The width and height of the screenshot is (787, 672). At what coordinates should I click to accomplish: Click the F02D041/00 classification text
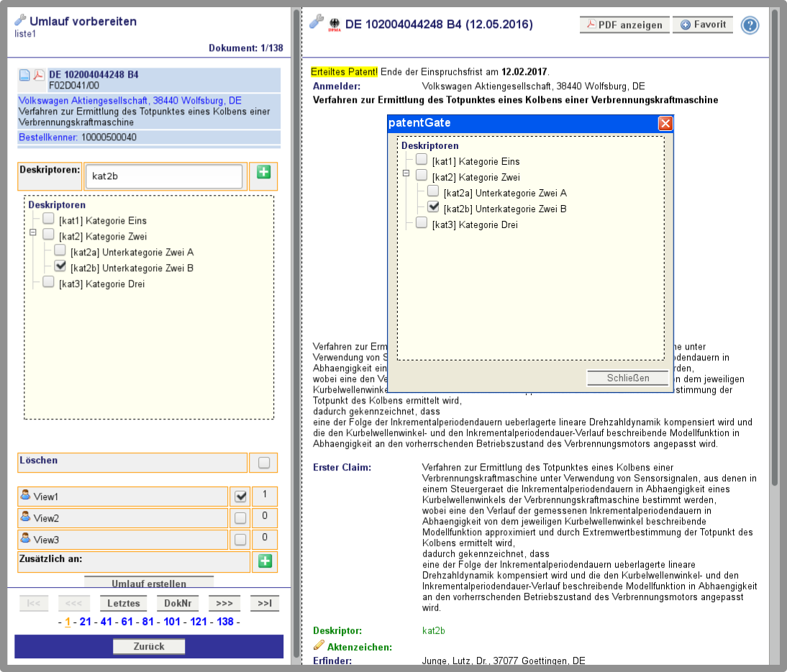(74, 86)
